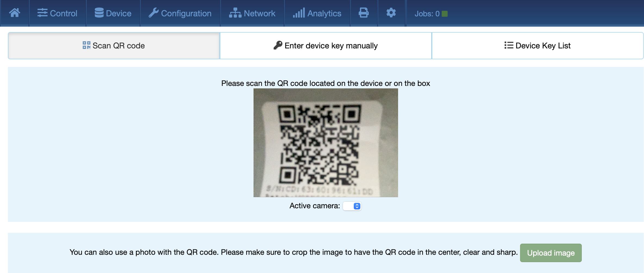Screen dimensions: 644x273
Task: Click the list icon beside Device Key List
Action: tap(509, 45)
